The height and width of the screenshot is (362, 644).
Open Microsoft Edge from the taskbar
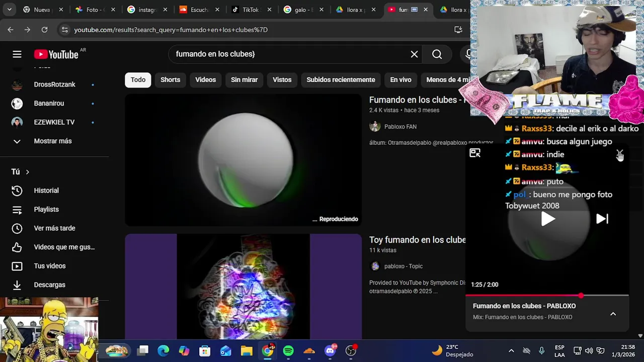tap(163, 350)
